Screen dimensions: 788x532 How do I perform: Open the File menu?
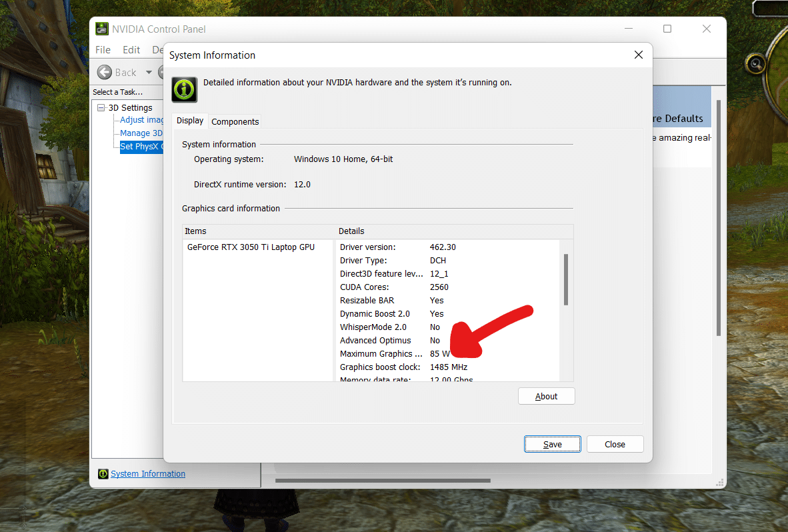coord(103,50)
